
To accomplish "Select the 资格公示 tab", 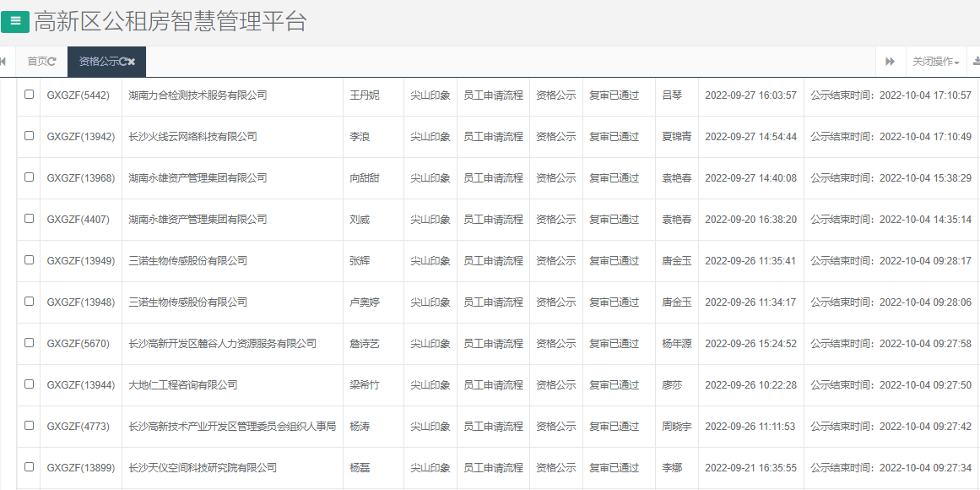I will point(97,62).
